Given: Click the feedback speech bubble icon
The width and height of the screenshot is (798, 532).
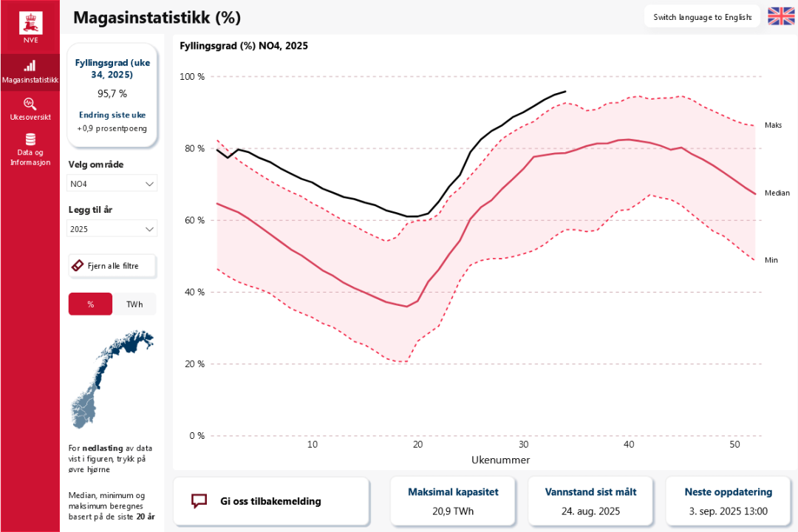Looking at the screenshot, I should point(199,501).
